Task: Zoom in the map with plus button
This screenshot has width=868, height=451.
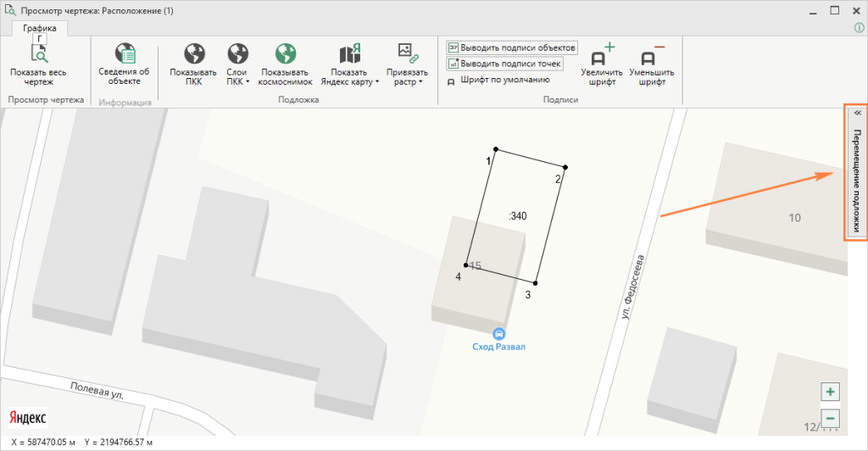Action: pos(831,392)
